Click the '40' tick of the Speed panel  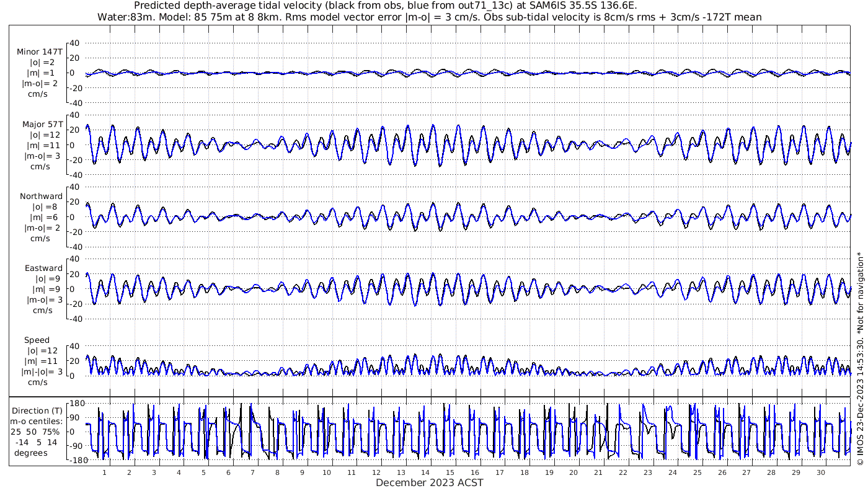75,345
